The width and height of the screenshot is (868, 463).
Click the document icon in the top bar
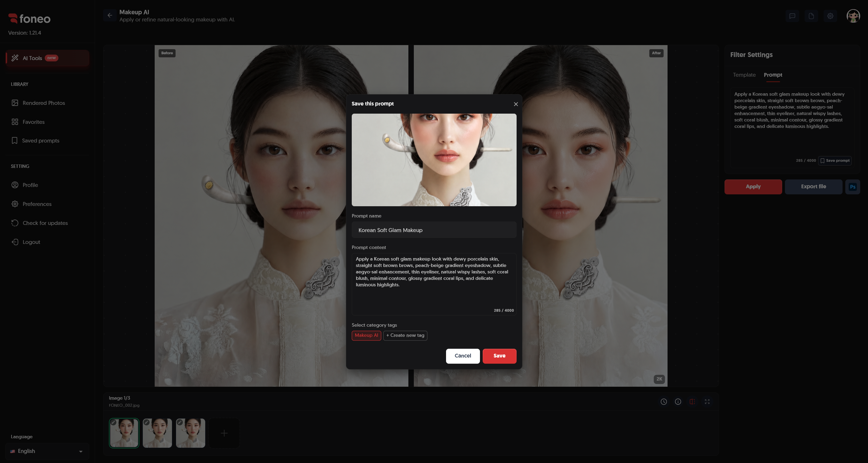811,16
